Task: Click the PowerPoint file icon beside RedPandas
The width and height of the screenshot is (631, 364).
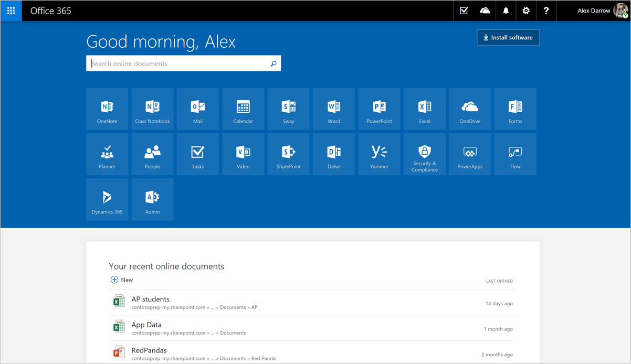Action: 119,351
